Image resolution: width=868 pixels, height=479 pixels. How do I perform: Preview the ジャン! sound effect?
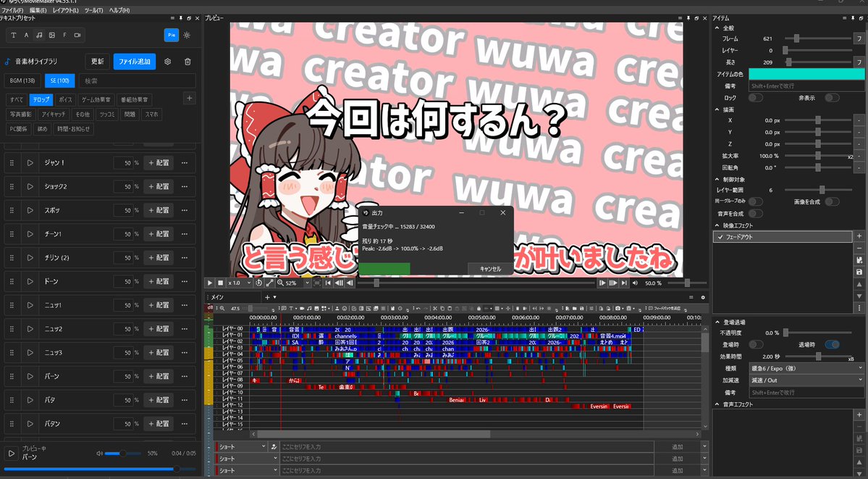(x=30, y=163)
